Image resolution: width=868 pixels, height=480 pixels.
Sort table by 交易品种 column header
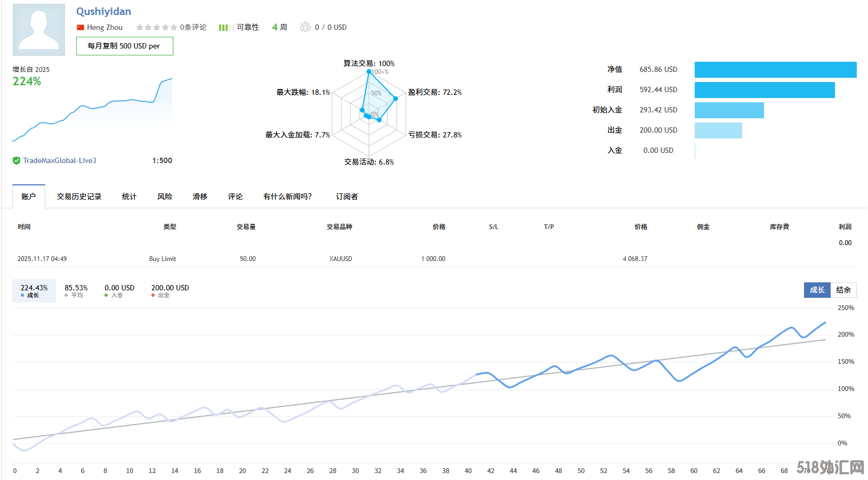pos(339,227)
